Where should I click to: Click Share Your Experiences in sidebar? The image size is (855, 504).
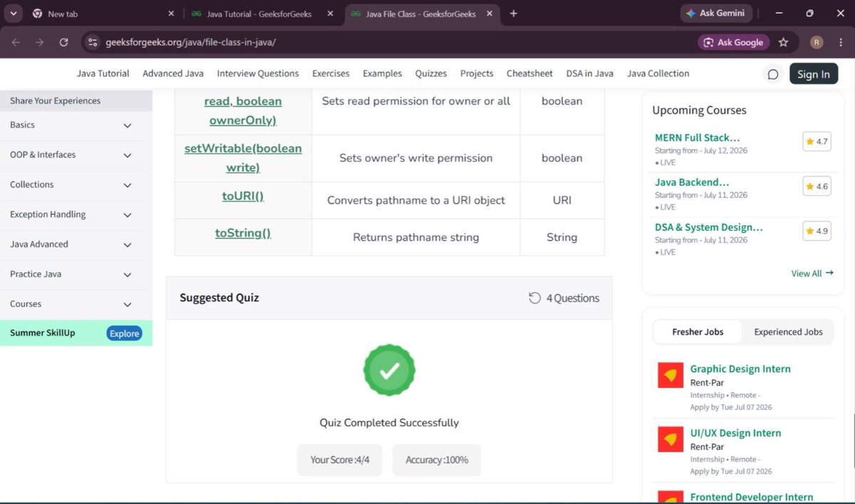[x=76, y=100]
